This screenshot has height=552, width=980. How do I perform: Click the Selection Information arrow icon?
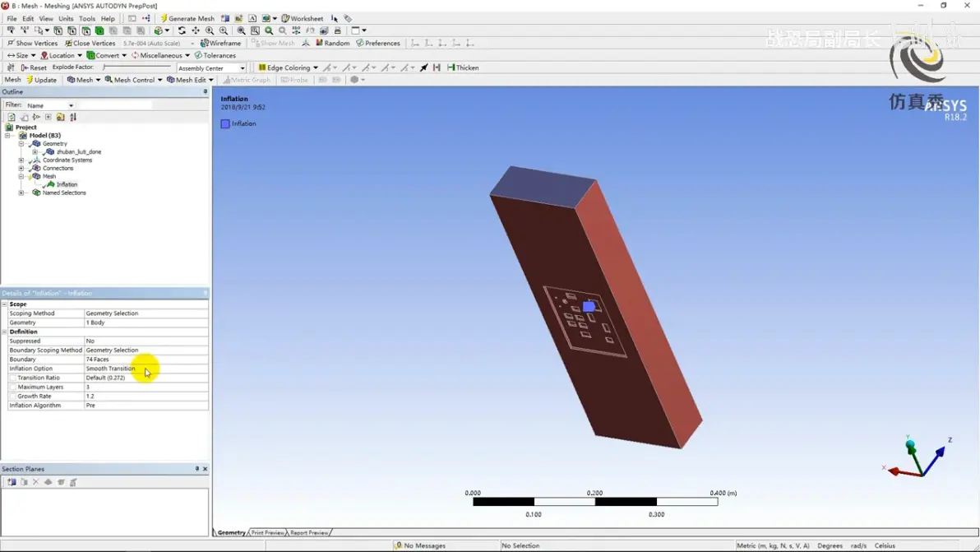(335, 18)
